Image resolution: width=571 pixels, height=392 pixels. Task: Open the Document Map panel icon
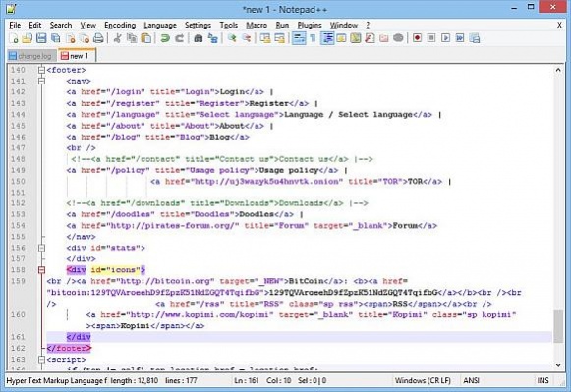click(x=356, y=38)
